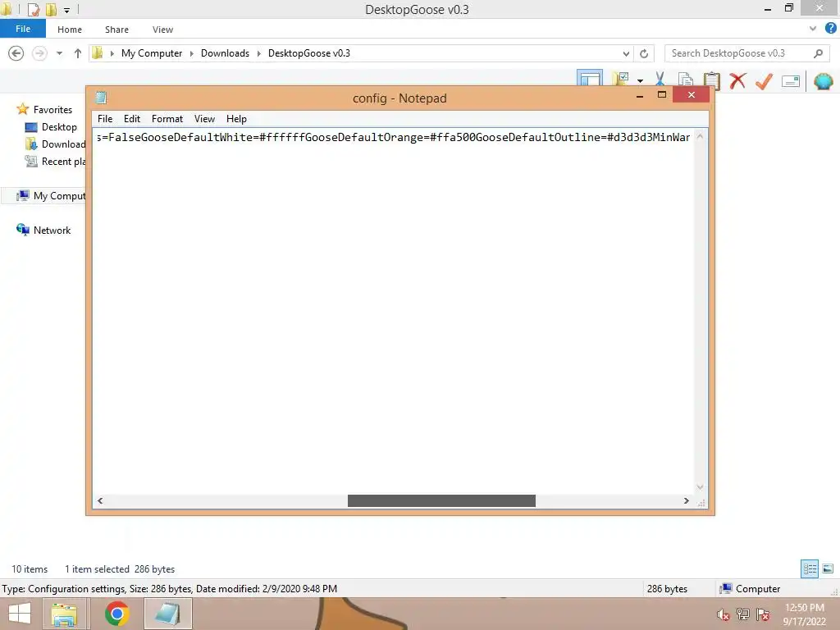Image resolution: width=840 pixels, height=630 pixels.
Task: Minimize the config Notepad window
Action: tap(640, 96)
